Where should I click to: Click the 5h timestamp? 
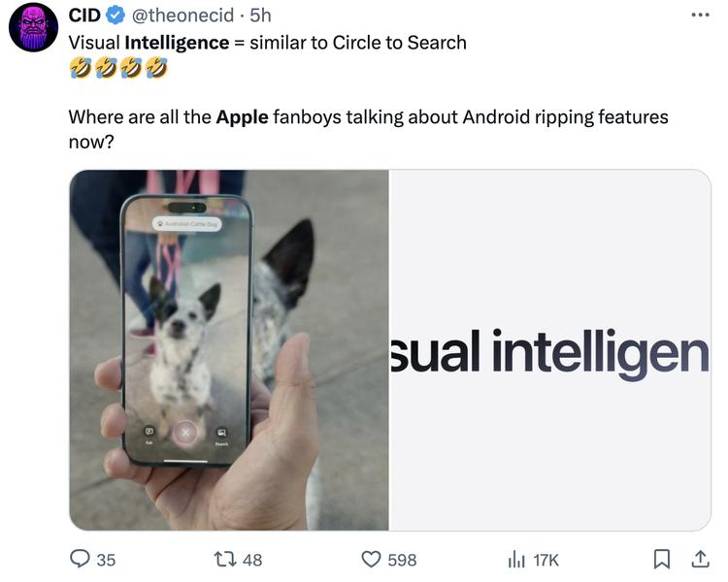point(260,16)
